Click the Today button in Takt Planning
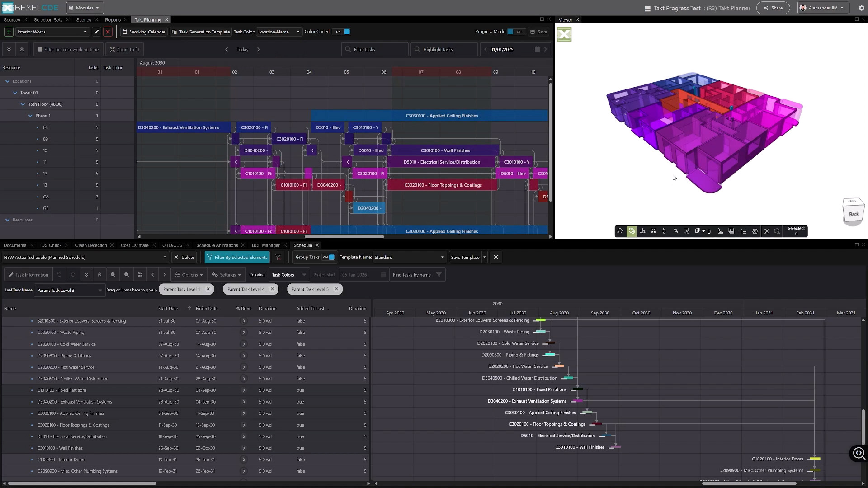 pos(243,49)
